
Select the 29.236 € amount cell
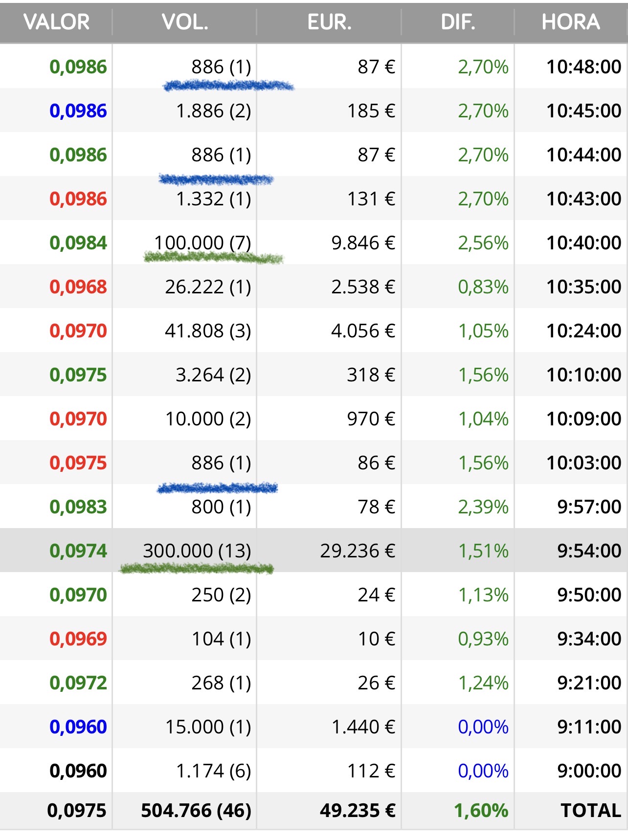[358, 551]
